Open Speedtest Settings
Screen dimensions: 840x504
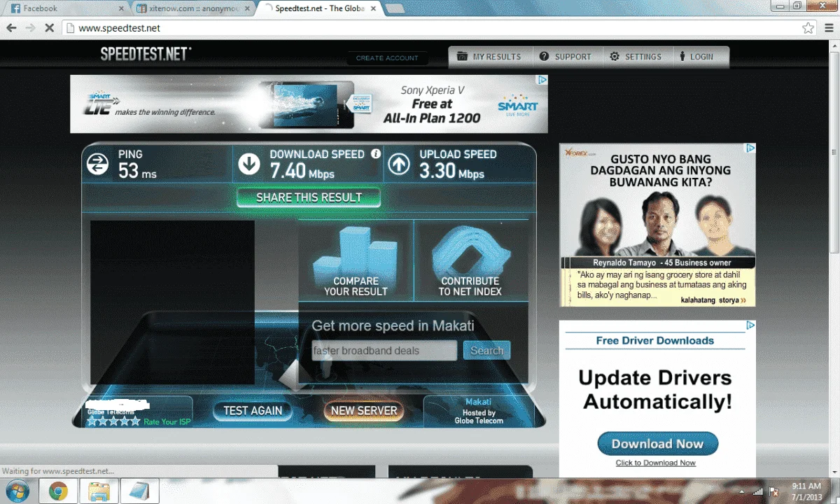click(x=635, y=57)
